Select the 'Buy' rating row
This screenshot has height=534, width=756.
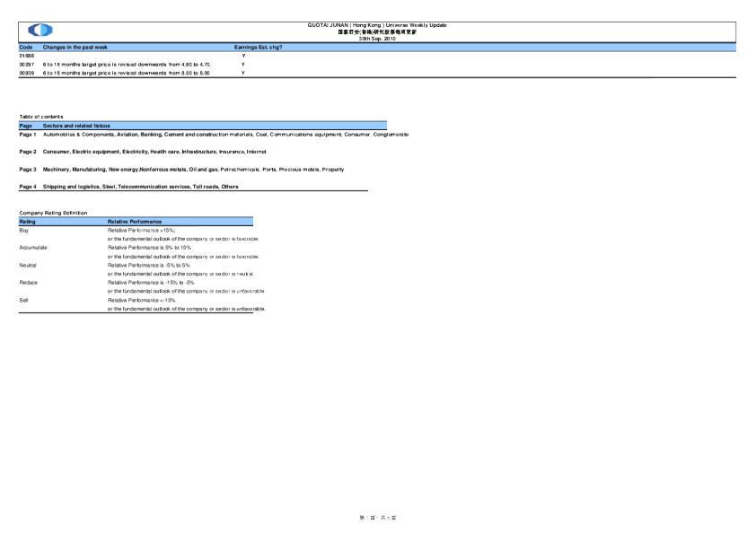(24, 230)
